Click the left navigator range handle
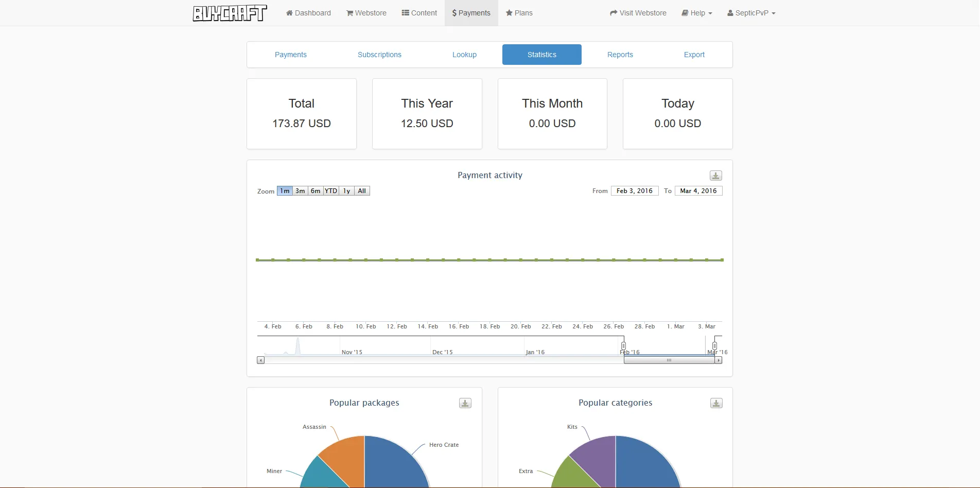The height and width of the screenshot is (488, 980). tap(623, 346)
